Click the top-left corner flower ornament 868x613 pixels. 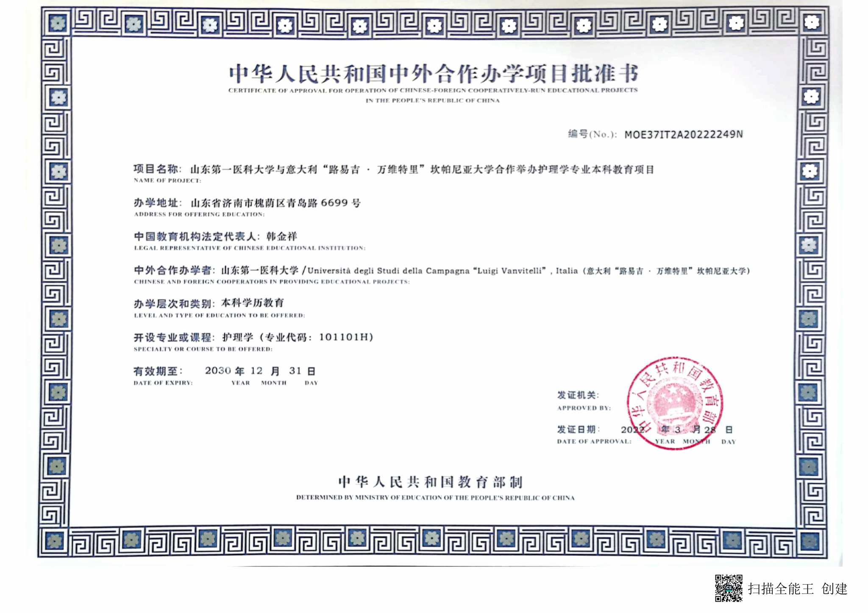coord(58,23)
